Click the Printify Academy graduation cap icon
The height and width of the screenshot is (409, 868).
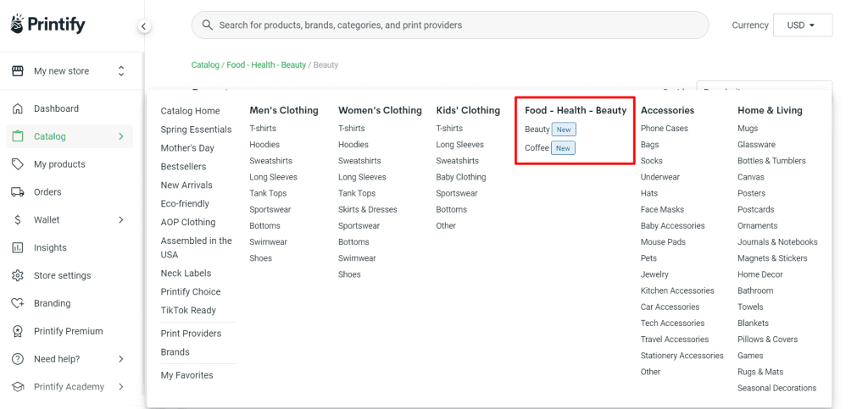click(18, 387)
